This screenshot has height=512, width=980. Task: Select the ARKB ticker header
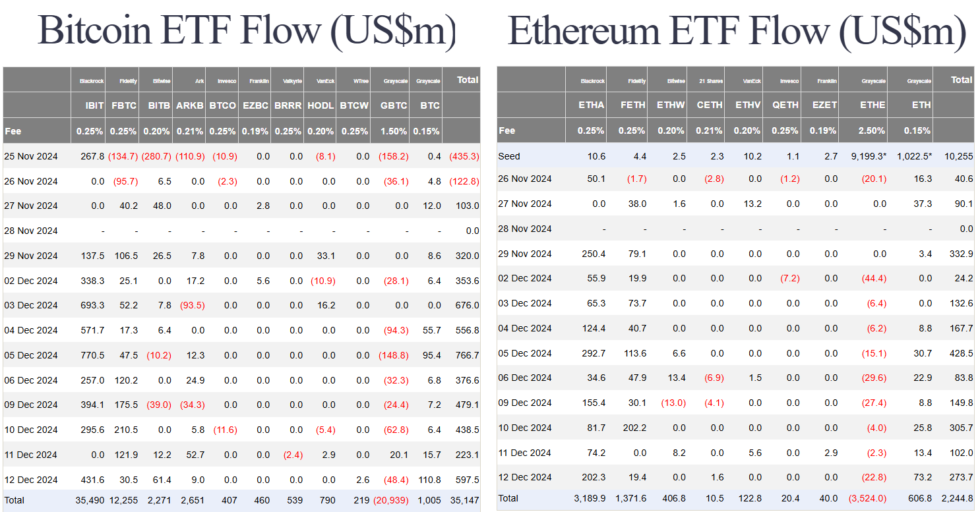[x=190, y=105]
